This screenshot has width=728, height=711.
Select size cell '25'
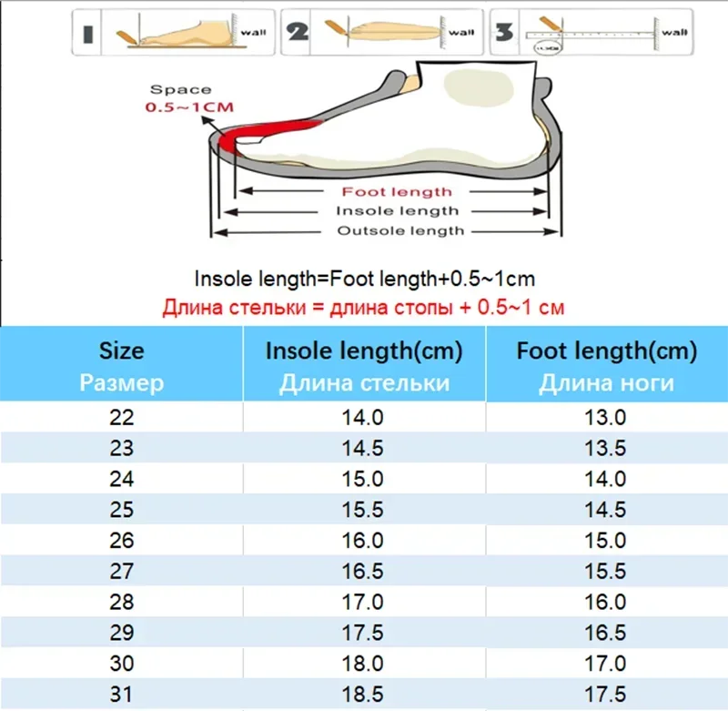tap(122, 510)
